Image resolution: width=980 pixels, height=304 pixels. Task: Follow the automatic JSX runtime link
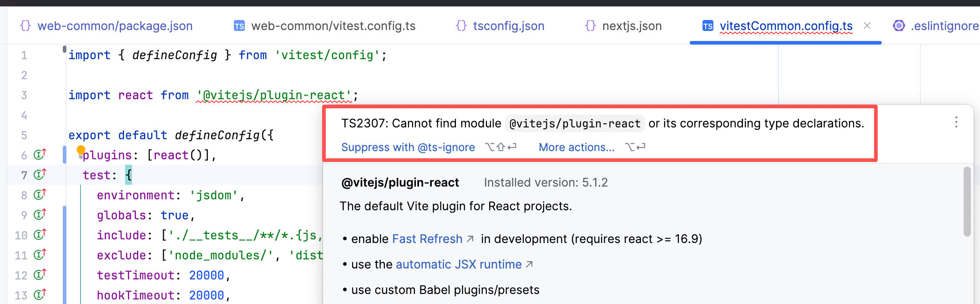pyautogui.click(x=458, y=264)
